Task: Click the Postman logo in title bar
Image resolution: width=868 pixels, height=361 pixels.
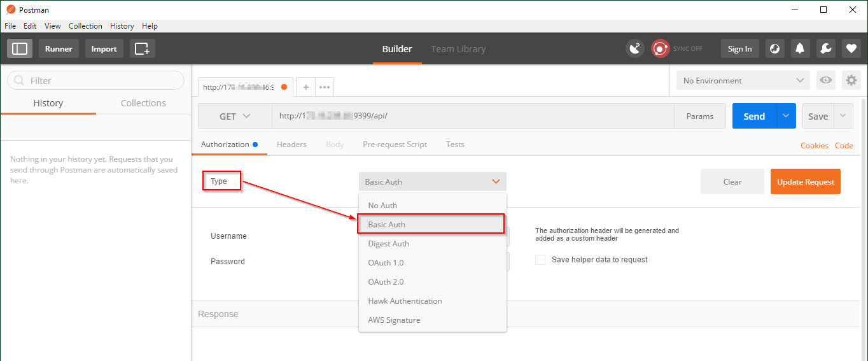Action: [11, 10]
